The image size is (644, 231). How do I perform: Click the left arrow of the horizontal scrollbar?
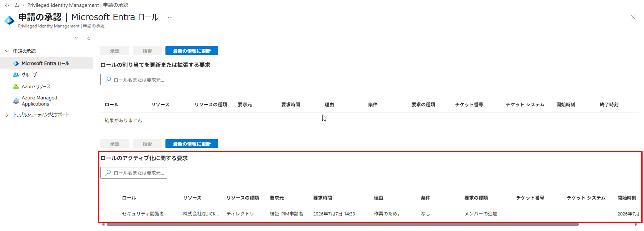103,225
